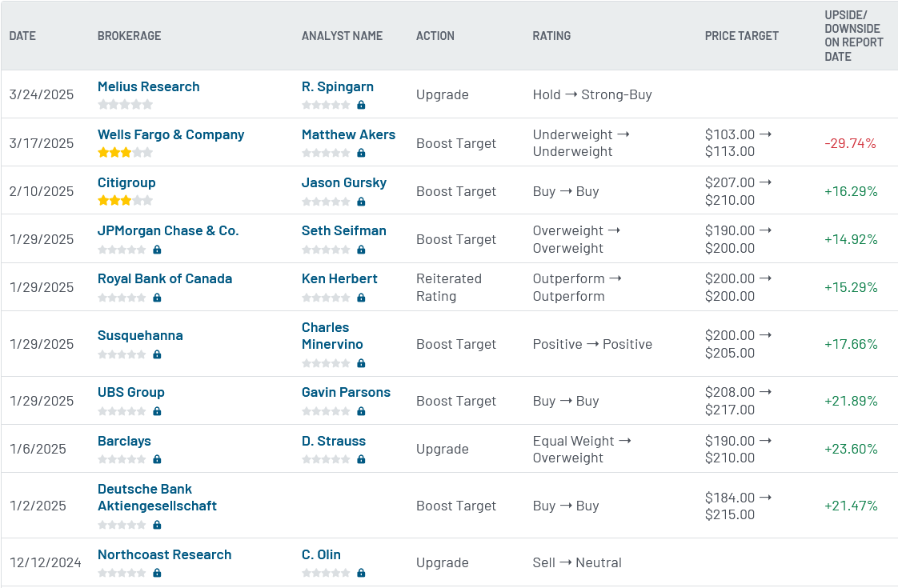Viewport: 898px width, 588px height.
Task: Click lock icon under Barclays
Action: point(157,459)
